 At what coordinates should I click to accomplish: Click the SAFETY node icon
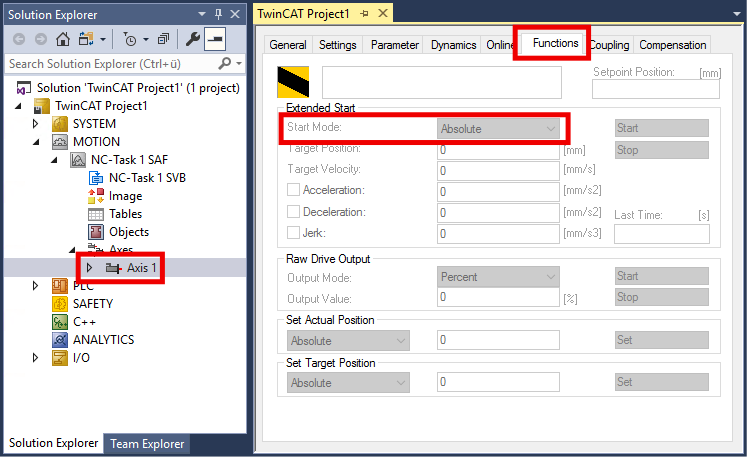(60, 304)
